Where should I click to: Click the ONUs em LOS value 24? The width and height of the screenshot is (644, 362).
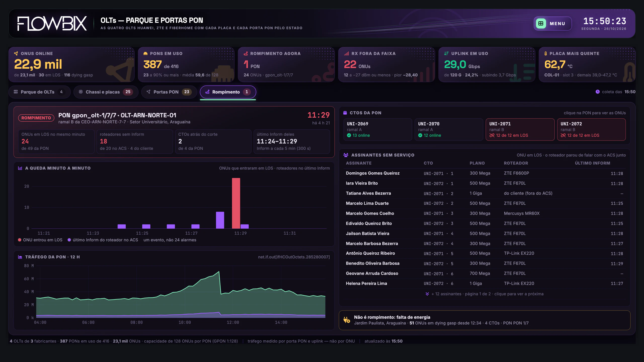[x=25, y=142]
